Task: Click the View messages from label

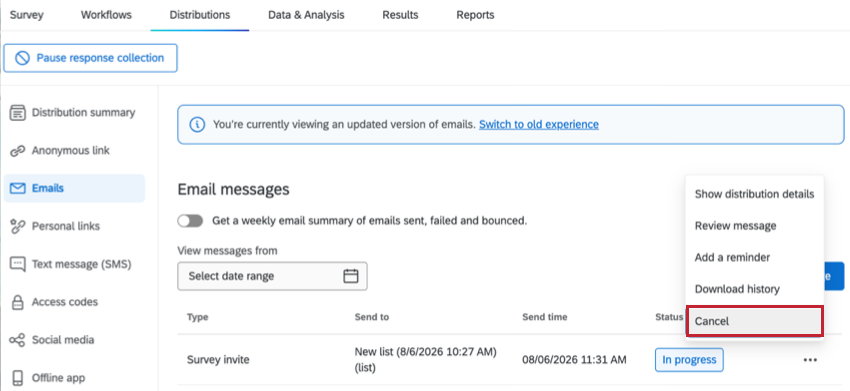Action: coord(227,251)
